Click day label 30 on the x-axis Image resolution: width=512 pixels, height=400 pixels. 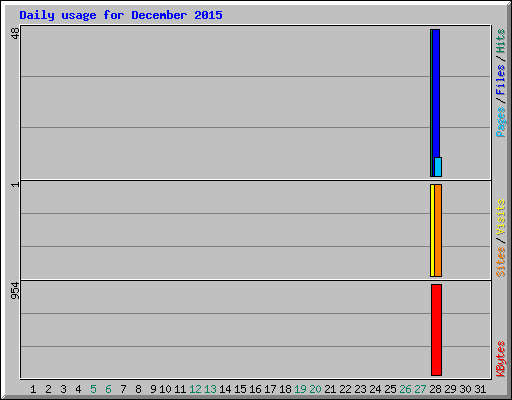click(x=465, y=389)
